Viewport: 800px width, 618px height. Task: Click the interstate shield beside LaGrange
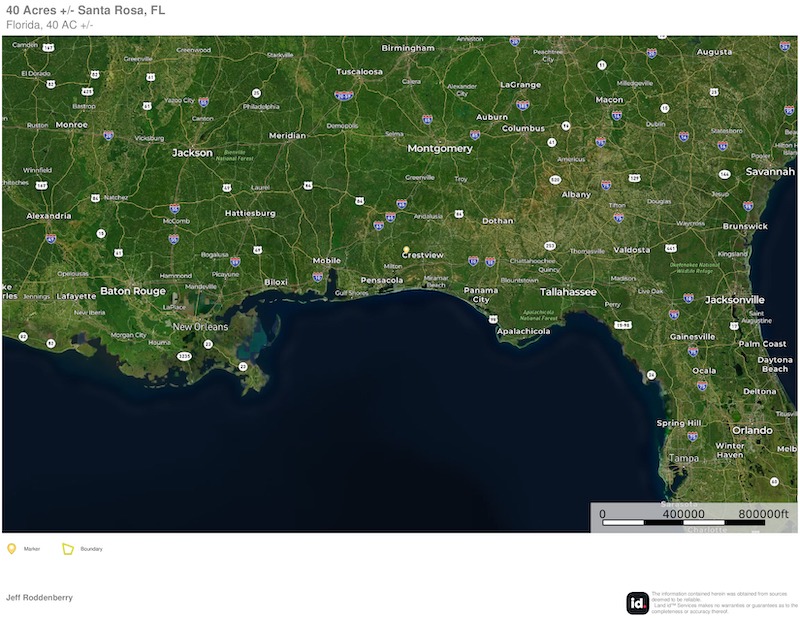pos(522,105)
